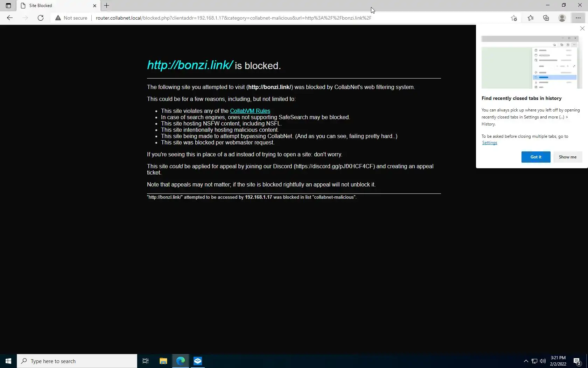This screenshot has height=368, width=588.
Task: Open the Collections icon
Action: pos(546,18)
